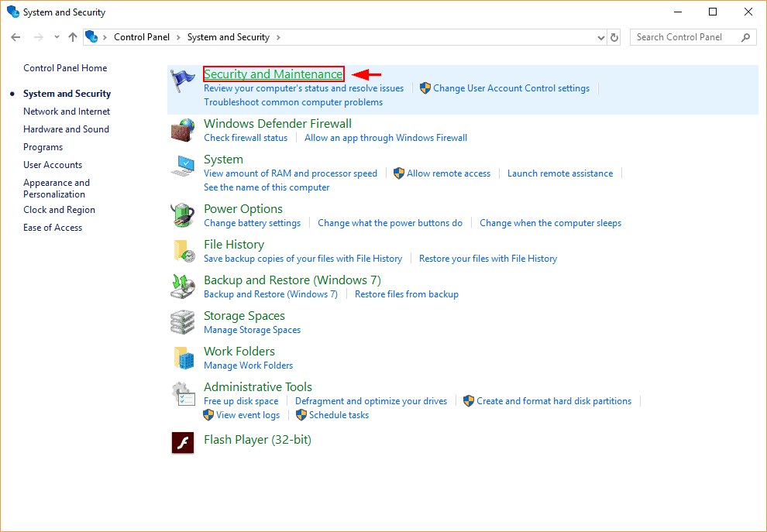Viewport: 767px width, 532px height.
Task: Open the recent locations dropdown arrow
Action: click(x=57, y=37)
